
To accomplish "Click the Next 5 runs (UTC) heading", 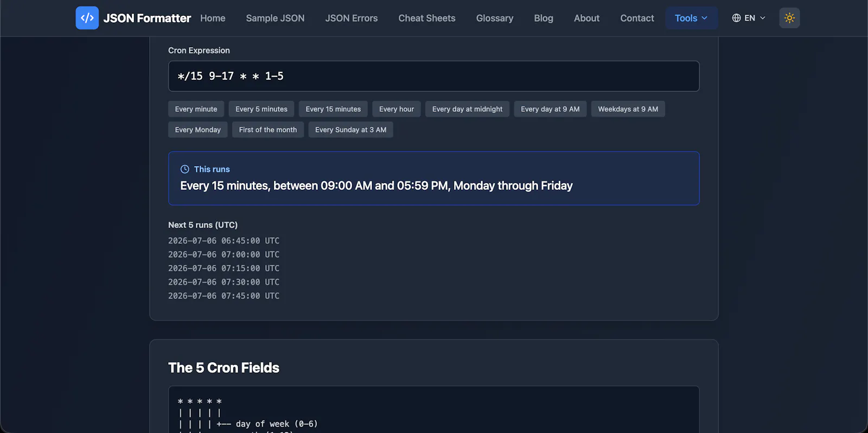I will coord(203,225).
